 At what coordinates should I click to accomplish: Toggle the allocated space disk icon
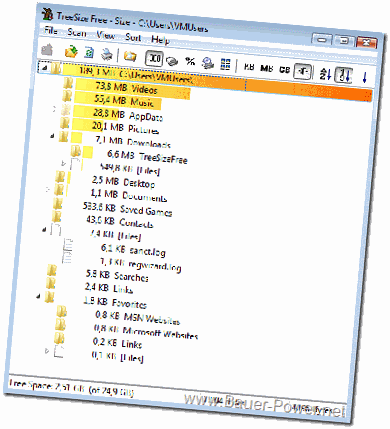[172, 61]
